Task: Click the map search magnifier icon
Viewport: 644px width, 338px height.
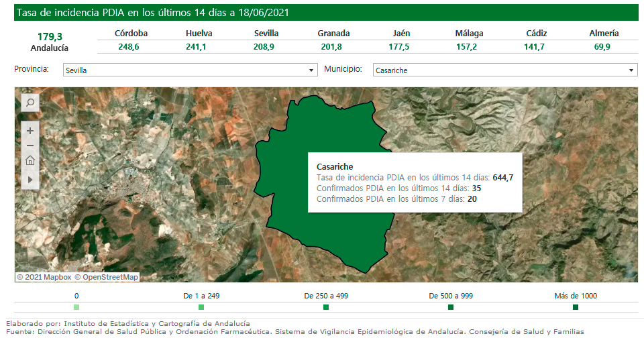Action: (30, 103)
